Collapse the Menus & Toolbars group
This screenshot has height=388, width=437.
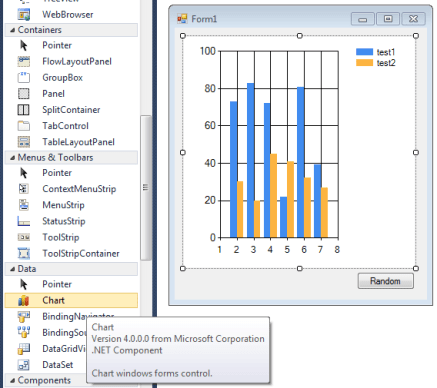pyautogui.click(x=12, y=158)
